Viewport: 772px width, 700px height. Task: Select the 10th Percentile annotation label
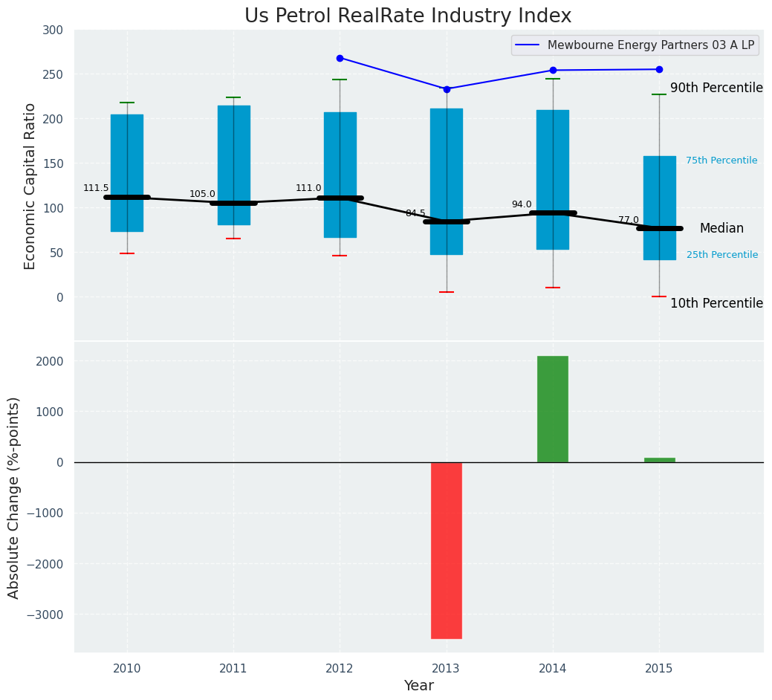tap(716, 303)
